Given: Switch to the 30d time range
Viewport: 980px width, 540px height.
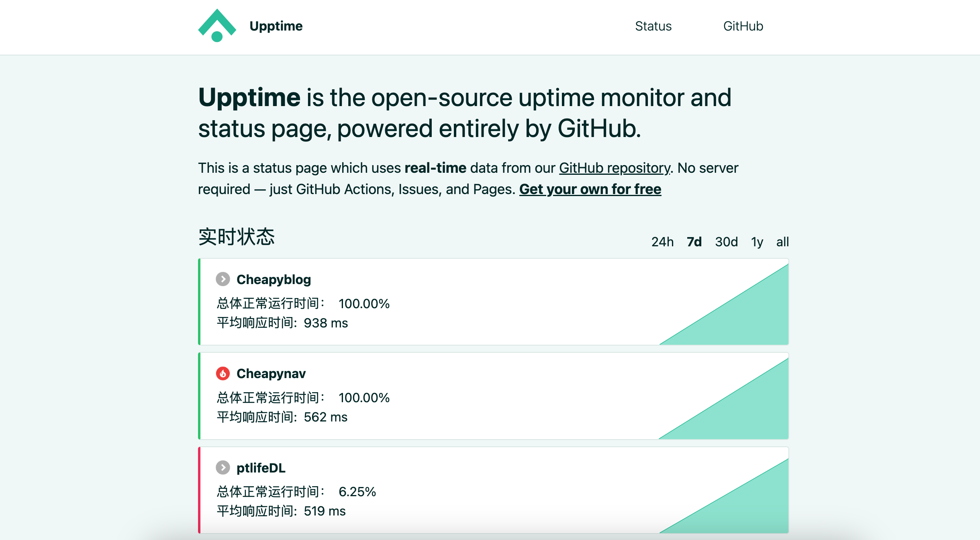Looking at the screenshot, I should 726,242.
